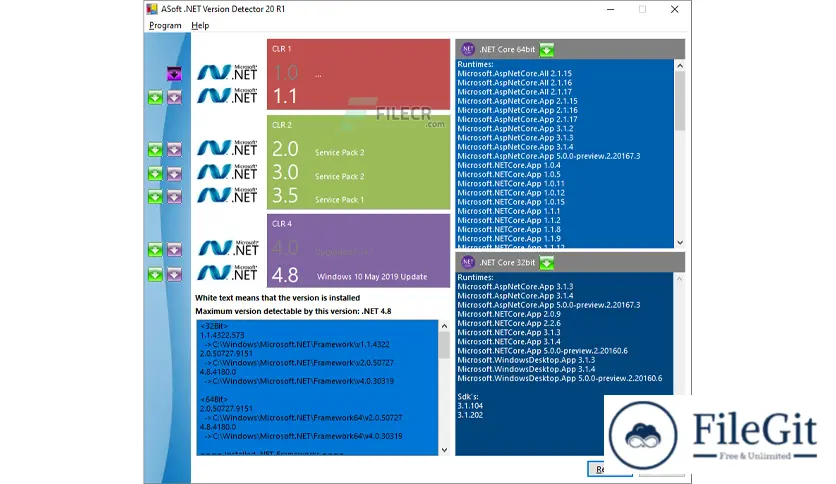Click the scrollbar thumb in framework details pane

tap(444, 345)
